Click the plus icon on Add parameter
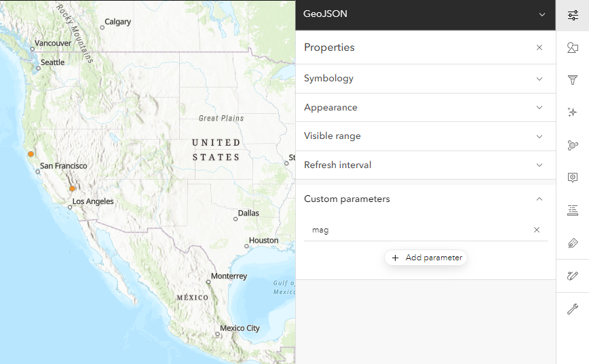589x364 pixels. point(395,258)
